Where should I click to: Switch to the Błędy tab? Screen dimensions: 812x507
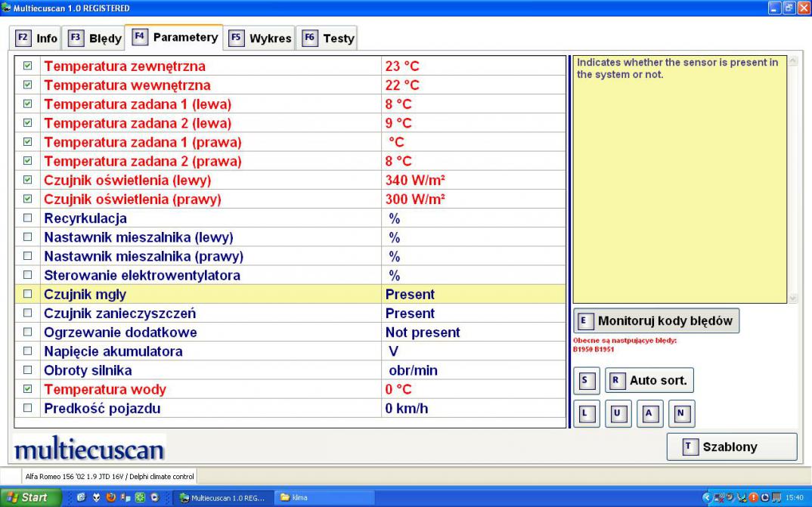(97, 38)
